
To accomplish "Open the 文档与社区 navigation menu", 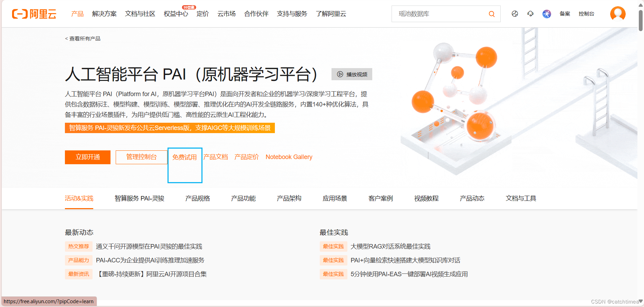I will point(140,14).
